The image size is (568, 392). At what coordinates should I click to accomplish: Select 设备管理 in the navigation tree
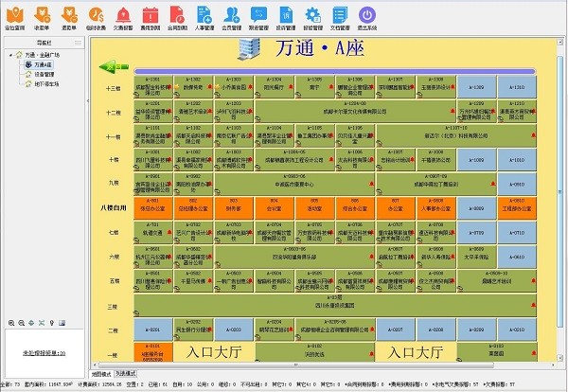(40, 74)
